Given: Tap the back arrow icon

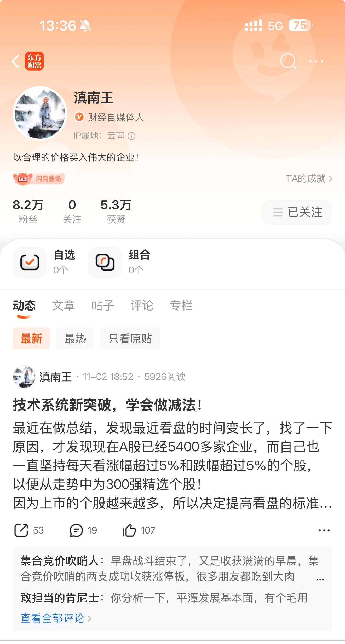Looking at the screenshot, I should coord(16,61).
